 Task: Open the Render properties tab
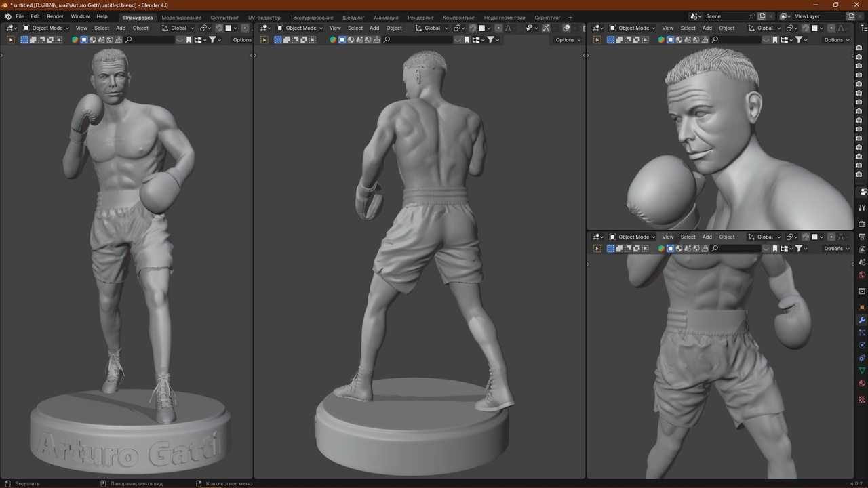pyautogui.click(x=862, y=224)
